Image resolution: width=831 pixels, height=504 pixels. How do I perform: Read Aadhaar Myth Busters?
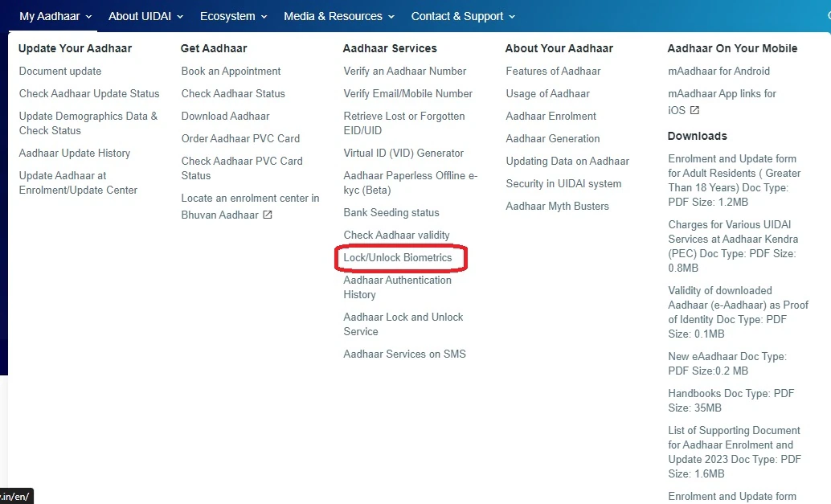click(x=557, y=206)
